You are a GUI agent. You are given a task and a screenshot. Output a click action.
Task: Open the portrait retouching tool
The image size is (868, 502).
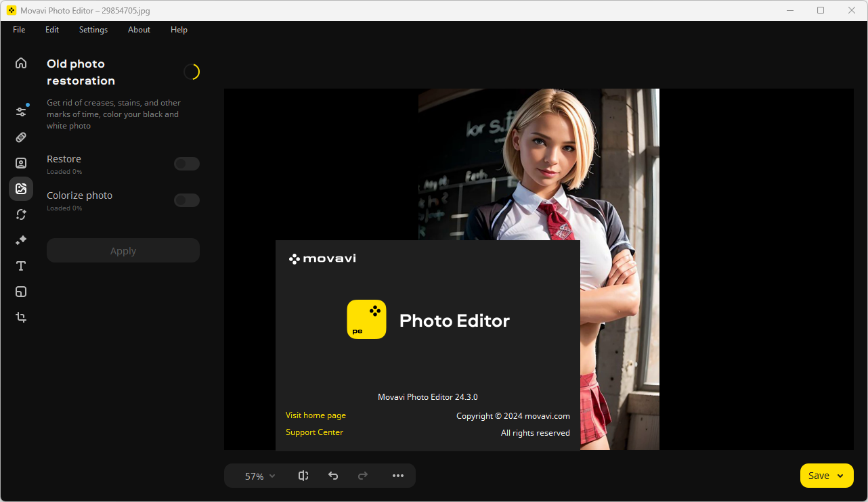click(21, 163)
